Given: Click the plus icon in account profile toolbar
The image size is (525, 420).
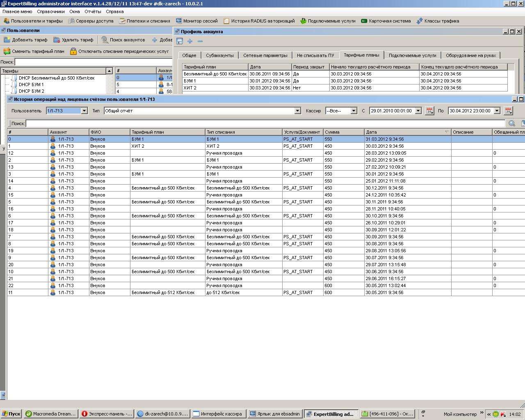Looking at the screenshot, I should (190, 41).
